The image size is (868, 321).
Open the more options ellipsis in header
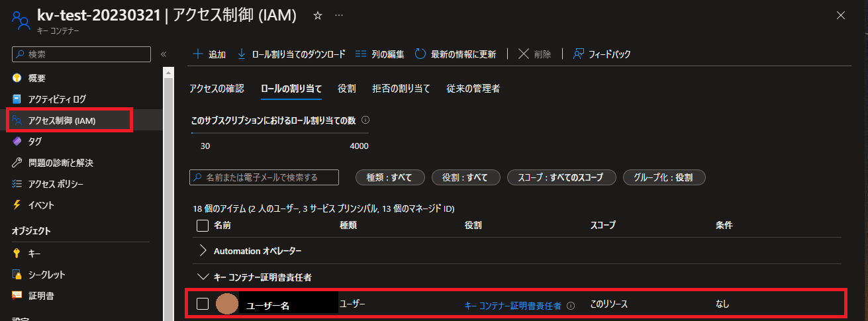point(339,15)
